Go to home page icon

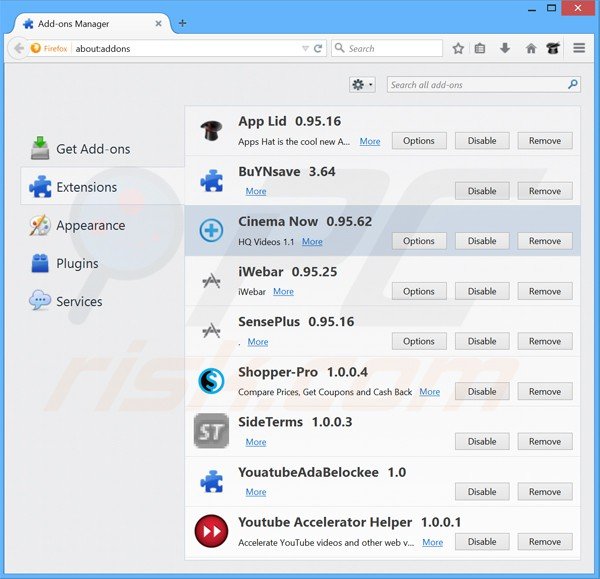point(531,49)
